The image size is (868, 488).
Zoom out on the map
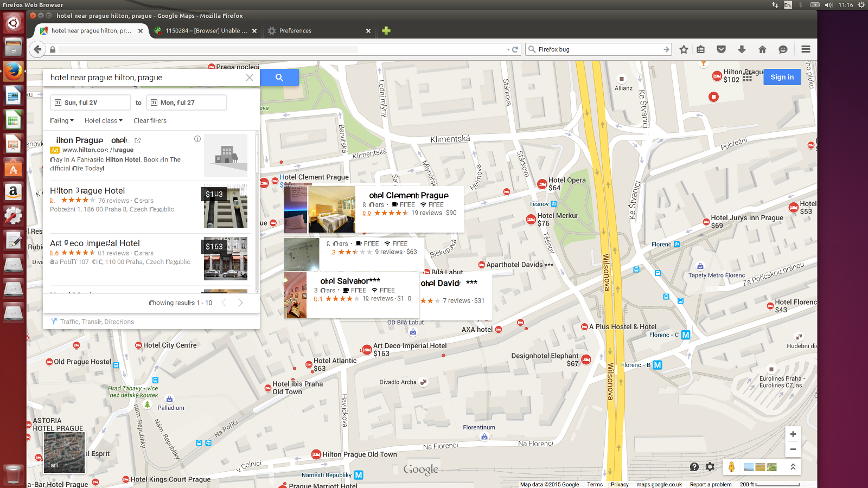(x=793, y=449)
